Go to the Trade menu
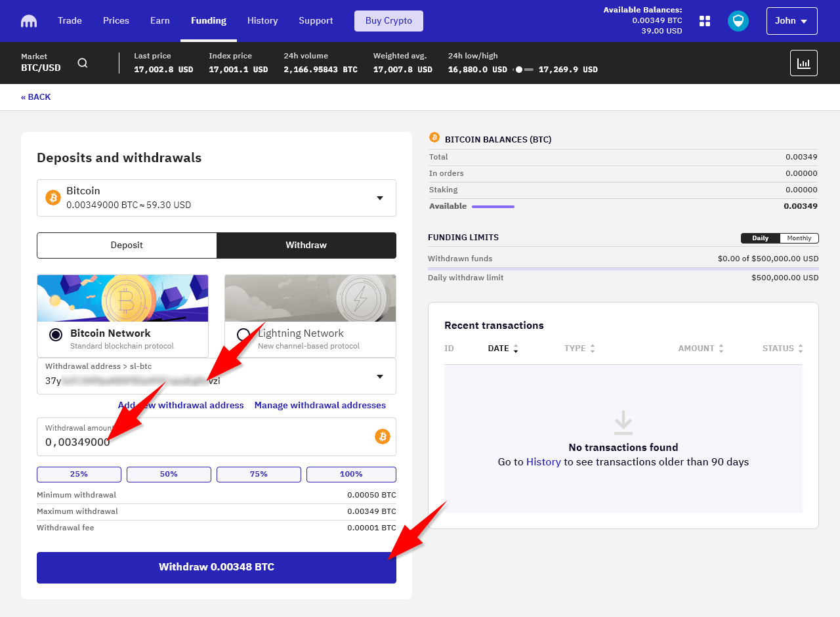Image resolution: width=840 pixels, height=617 pixels. tap(70, 21)
